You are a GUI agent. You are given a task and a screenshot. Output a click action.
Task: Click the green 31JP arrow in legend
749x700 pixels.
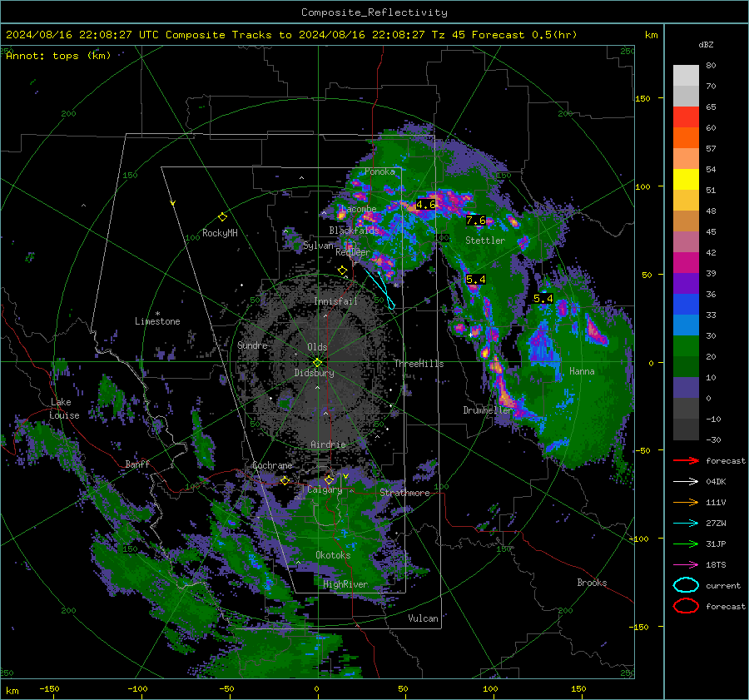(686, 544)
